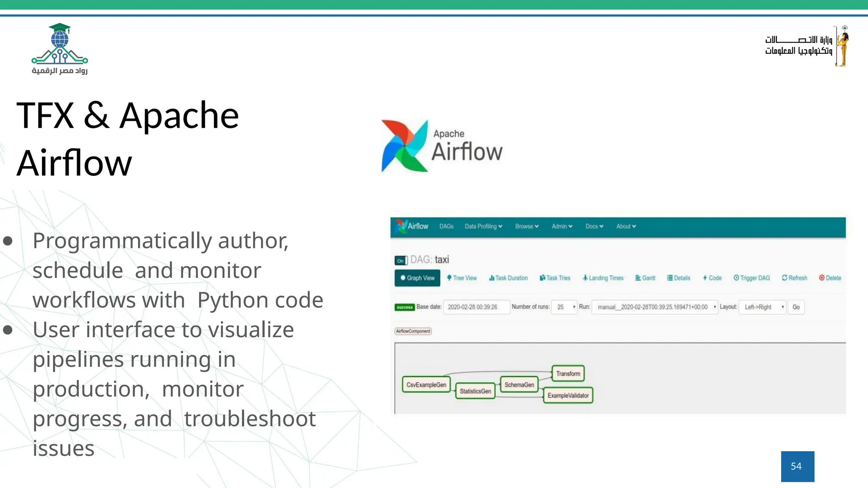
Task: Select the ExampleValidator graph node
Action: click(x=568, y=395)
